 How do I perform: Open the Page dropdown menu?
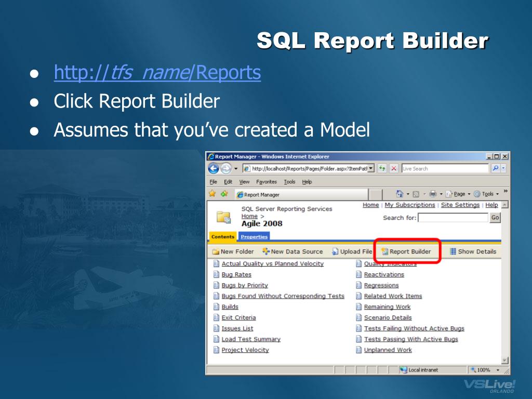tap(458, 194)
